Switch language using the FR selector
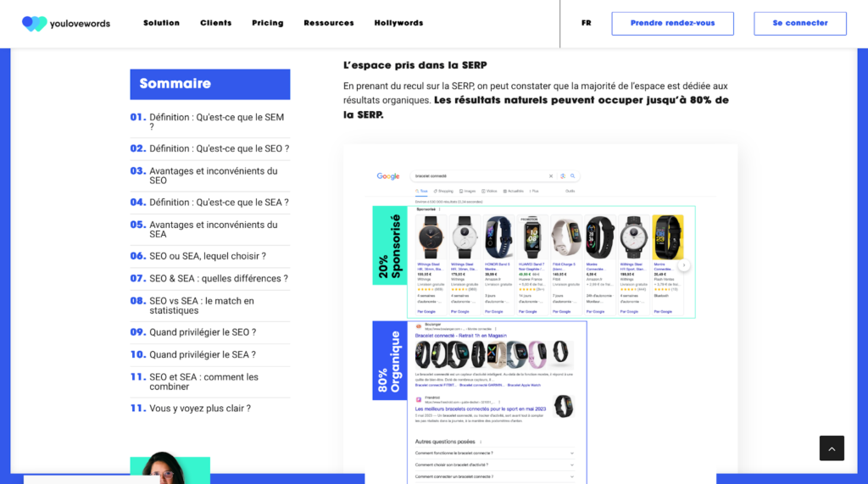The width and height of the screenshot is (868, 484). click(587, 23)
